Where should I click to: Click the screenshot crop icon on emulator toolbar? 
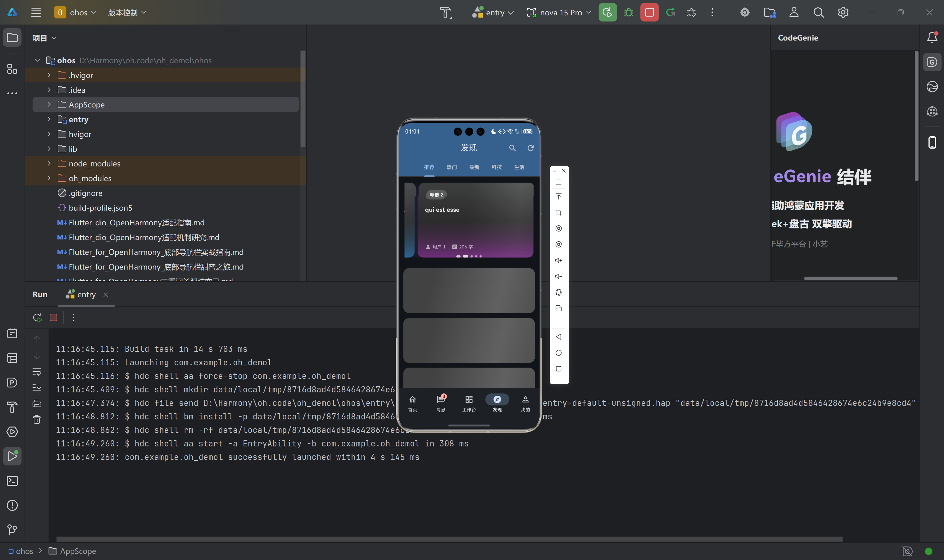pos(558,212)
